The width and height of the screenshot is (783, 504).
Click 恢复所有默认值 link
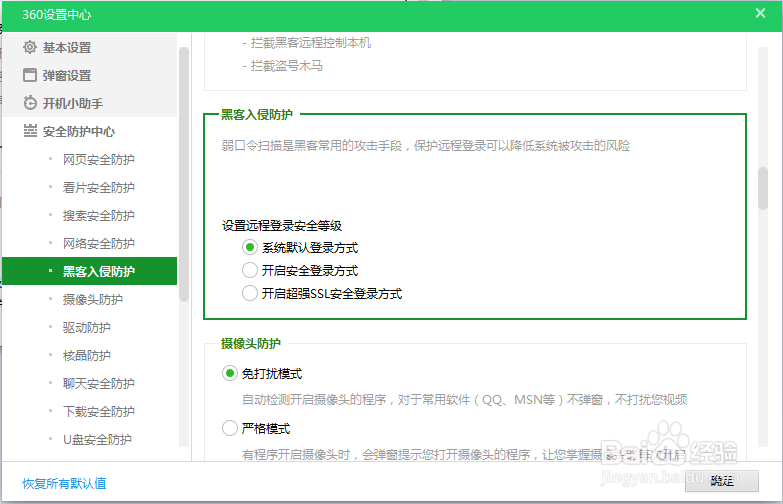[64, 483]
